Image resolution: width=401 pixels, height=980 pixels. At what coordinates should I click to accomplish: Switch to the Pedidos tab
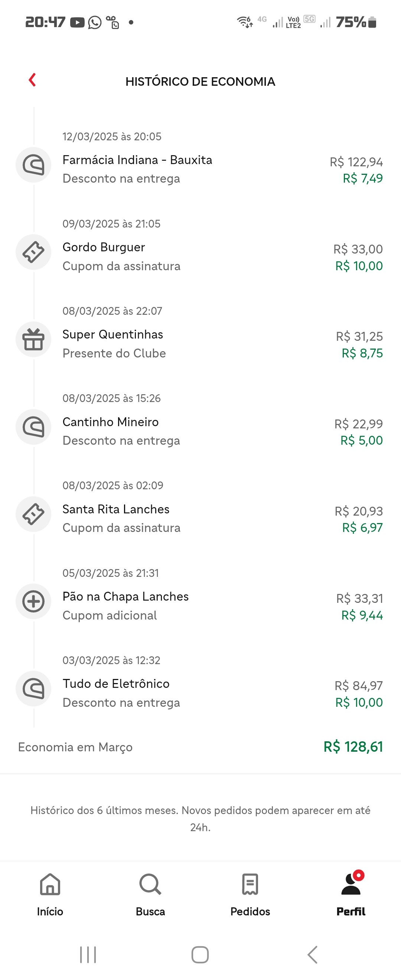tap(250, 894)
